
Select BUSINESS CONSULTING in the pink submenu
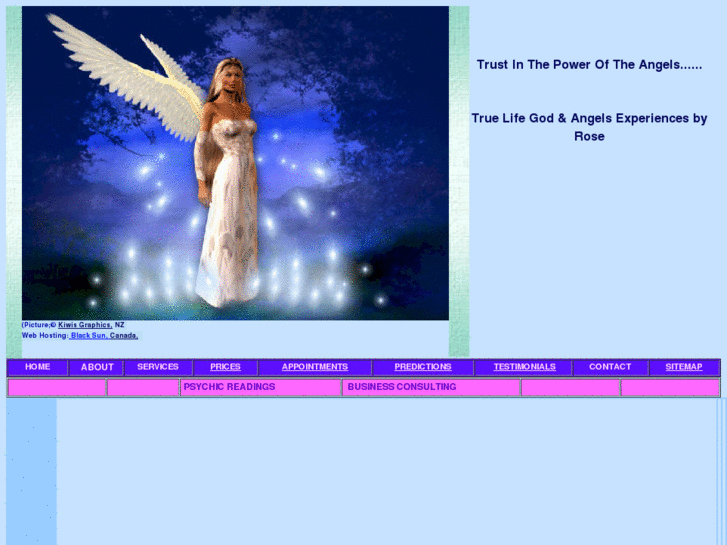point(402,387)
